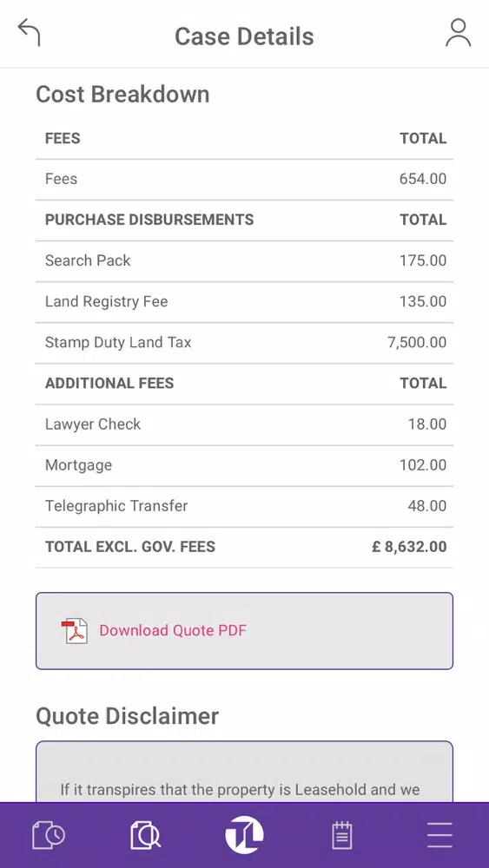Open the notepad icon in bottom bar
This screenshot has width=489, height=868.
(341, 835)
